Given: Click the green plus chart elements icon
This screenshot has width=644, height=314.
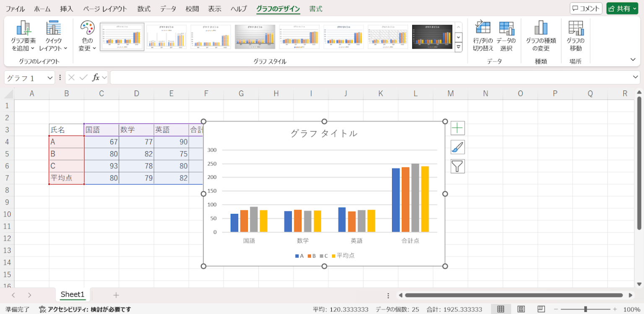Looking at the screenshot, I should coord(457,128).
